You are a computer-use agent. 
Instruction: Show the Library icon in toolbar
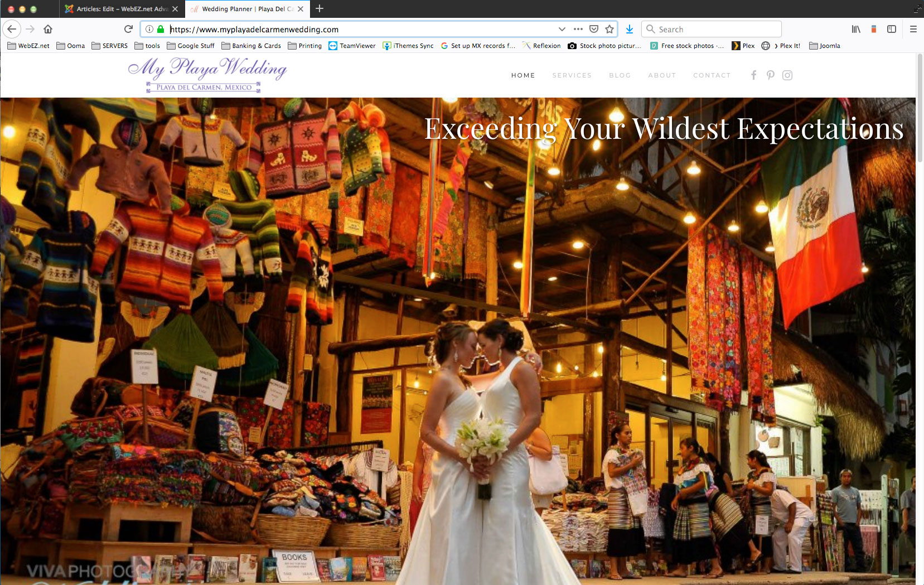click(856, 29)
